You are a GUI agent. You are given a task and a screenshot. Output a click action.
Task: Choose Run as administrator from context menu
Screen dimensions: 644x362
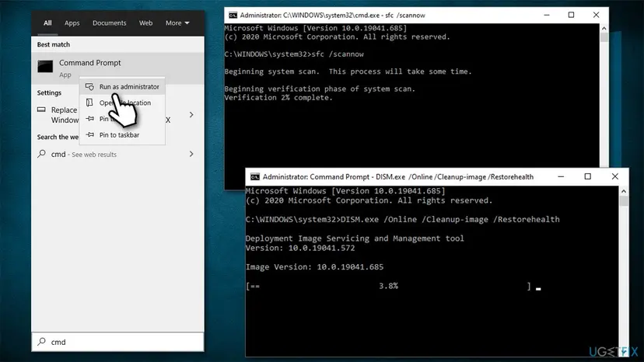point(122,86)
